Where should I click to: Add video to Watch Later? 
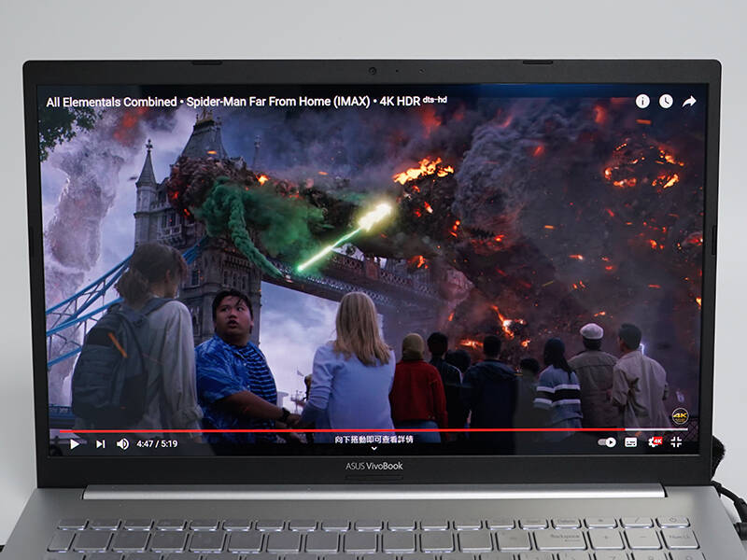(666, 101)
